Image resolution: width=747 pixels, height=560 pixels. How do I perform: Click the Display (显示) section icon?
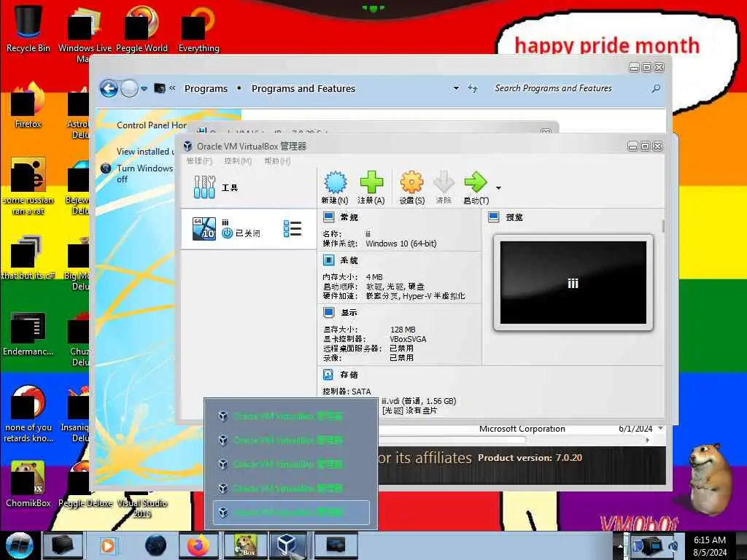click(328, 312)
